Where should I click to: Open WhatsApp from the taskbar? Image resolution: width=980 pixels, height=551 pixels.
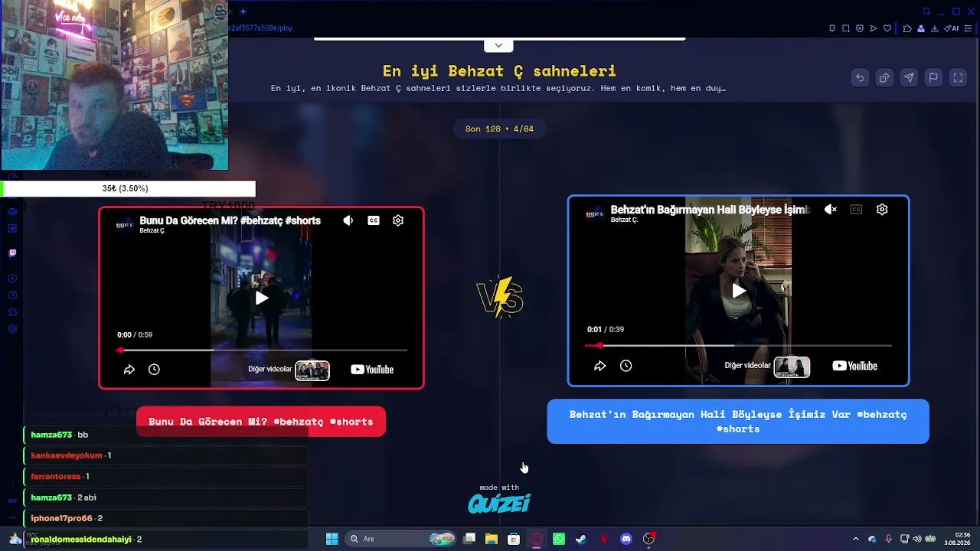click(559, 539)
